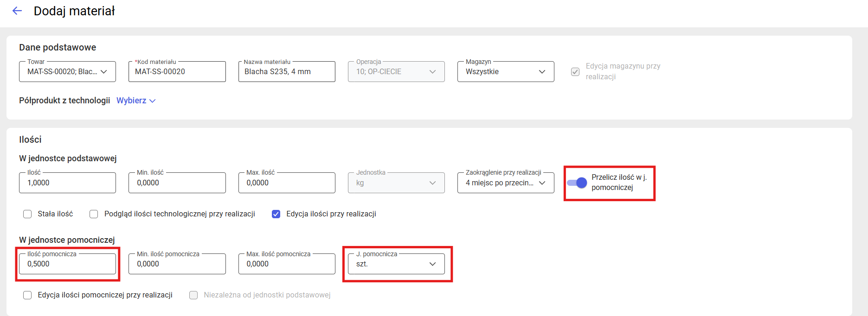Click the 'Min. ilość' field
This screenshot has height=316, width=868.
pos(177,183)
